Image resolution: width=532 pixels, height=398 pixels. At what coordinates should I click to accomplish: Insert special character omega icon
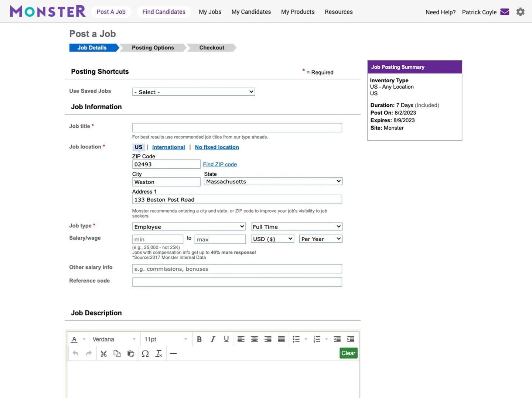(145, 353)
